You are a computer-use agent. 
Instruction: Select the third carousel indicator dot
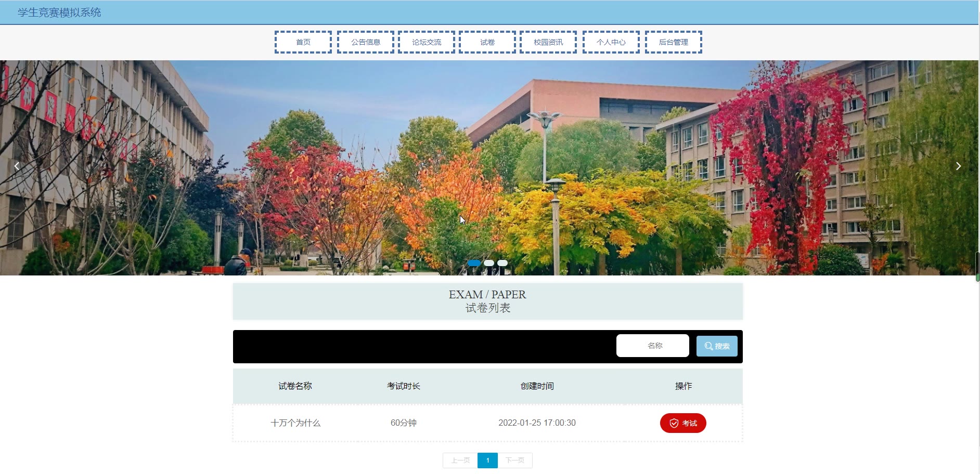[x=502, y=263]
